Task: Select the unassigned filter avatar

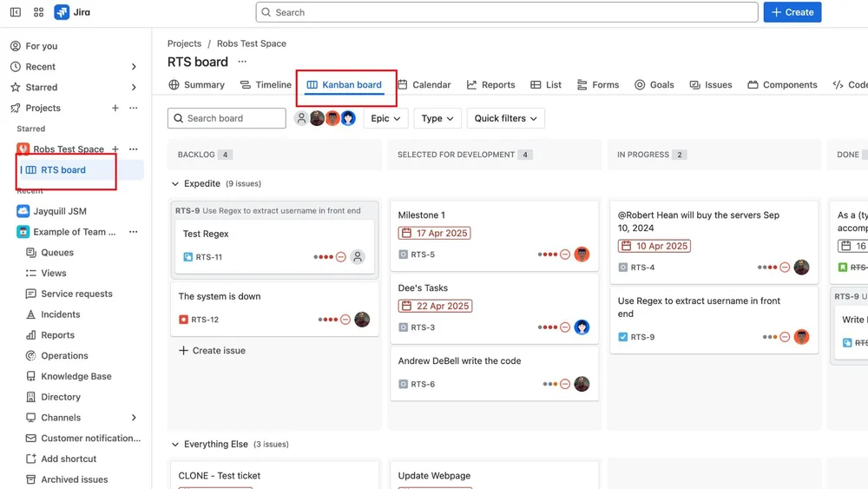Action: [301, 118]
